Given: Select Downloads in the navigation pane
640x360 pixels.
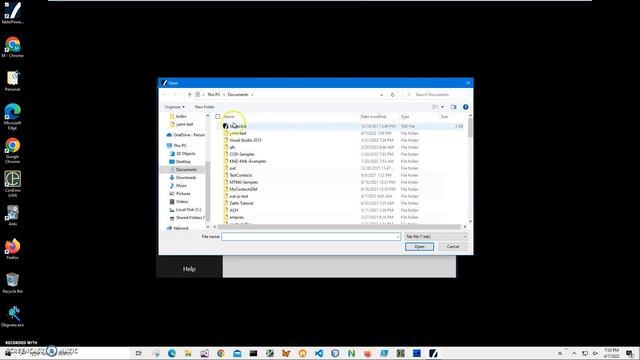Looking at the screenshot, I should tap(186, 178).
